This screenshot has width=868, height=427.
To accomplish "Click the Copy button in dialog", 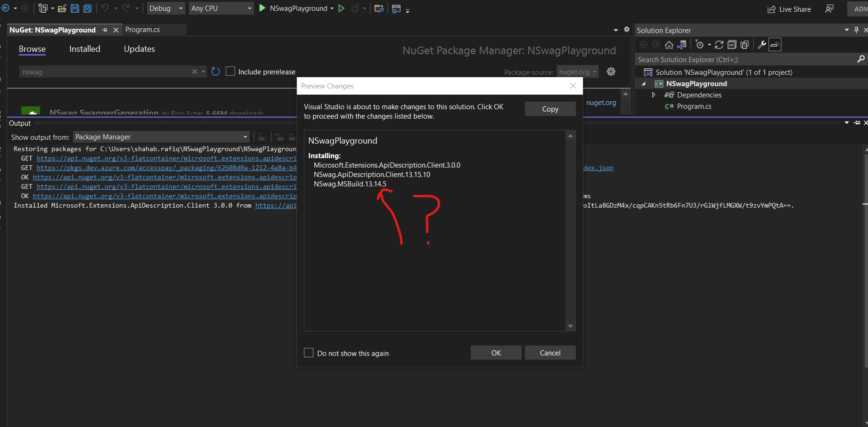I will click(x=550, y=109).
